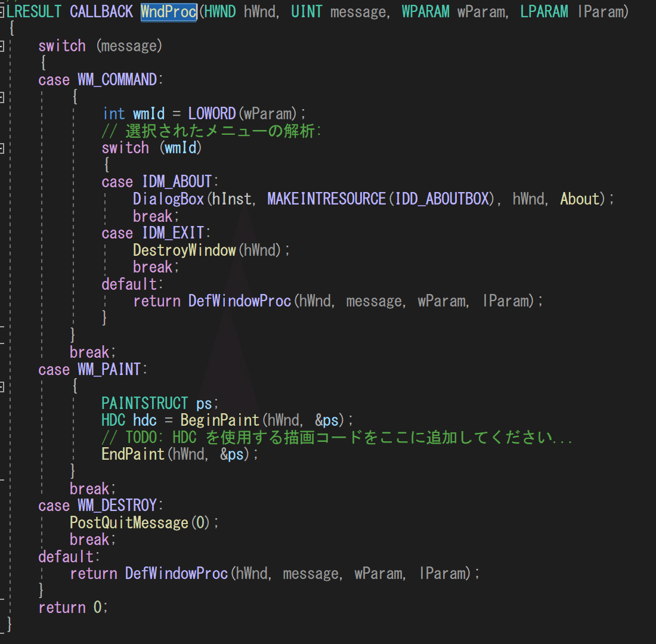
Task: Click the DialogBox function call
Action: 168,199
